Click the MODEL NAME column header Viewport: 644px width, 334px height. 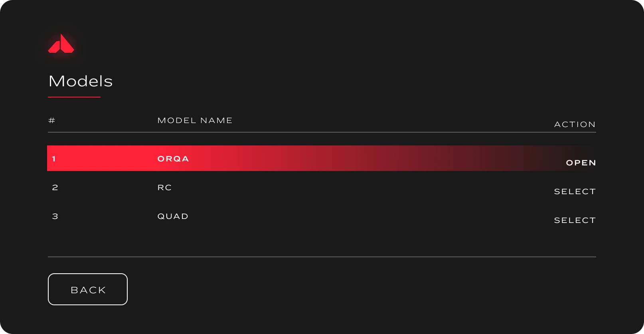pos(195,120)
